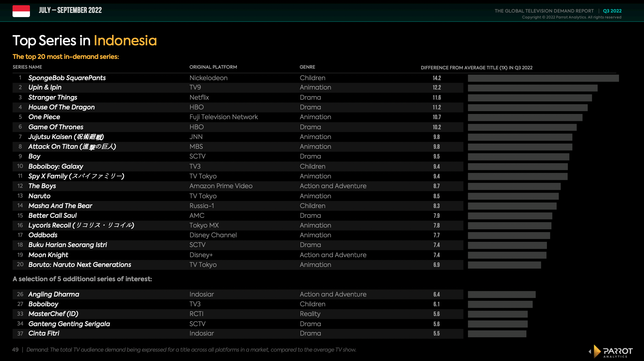Select House Of The Dragon title
The image size is (644, 361).
click(61, 107)
